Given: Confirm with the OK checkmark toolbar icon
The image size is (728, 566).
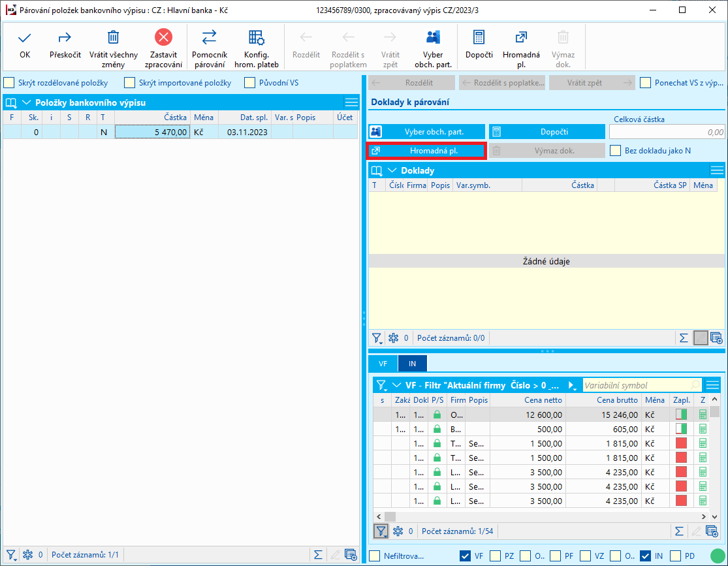Looking at the screenshot, I should coord(25,38).
